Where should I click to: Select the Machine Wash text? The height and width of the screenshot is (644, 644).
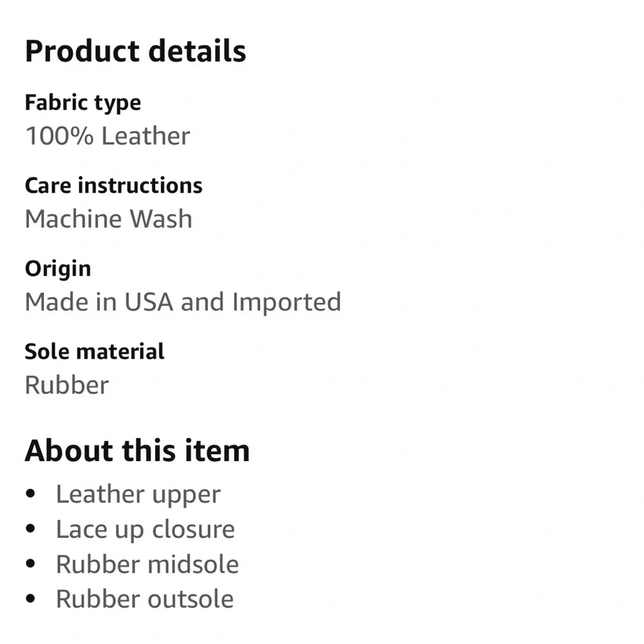(108, 219)
